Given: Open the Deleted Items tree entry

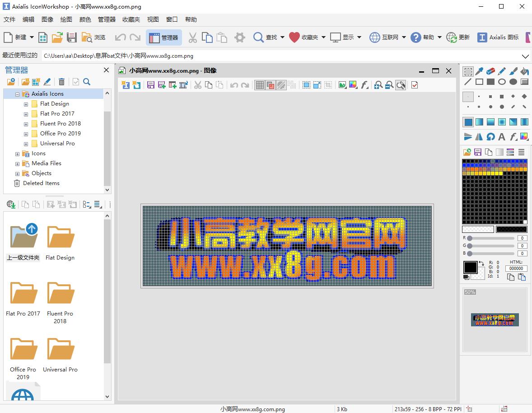Looking at the screenshot, I should point(41,183).
